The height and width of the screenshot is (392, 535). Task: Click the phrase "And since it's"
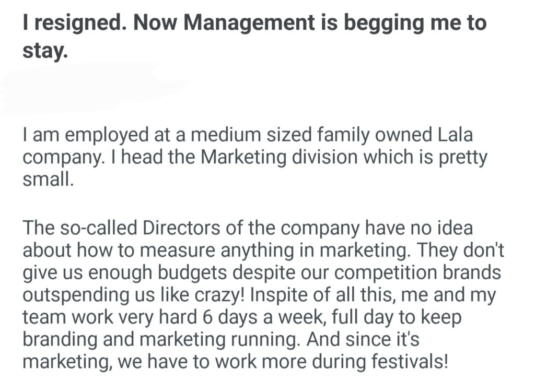[x=363, y=339]
